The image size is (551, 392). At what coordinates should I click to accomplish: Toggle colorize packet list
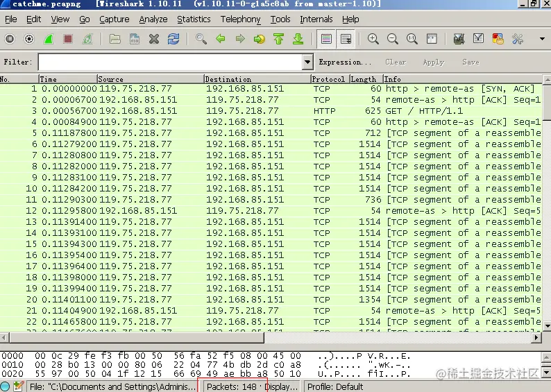326,39
